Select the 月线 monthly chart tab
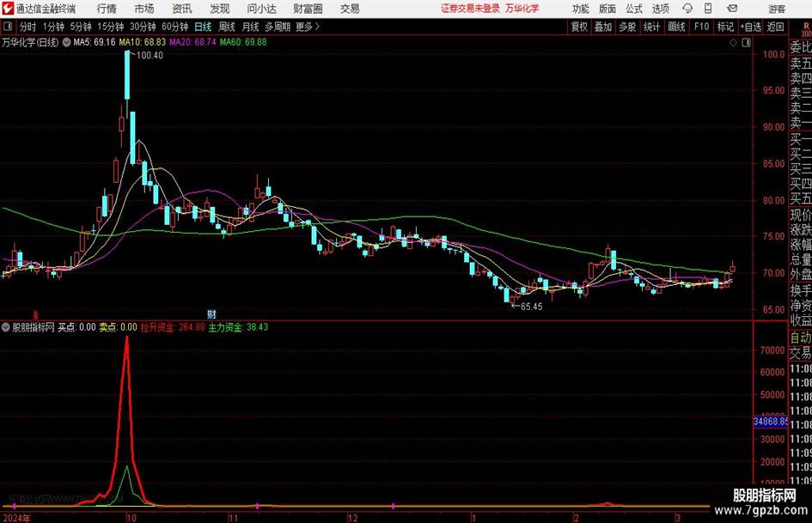812x523 pixels. (x=251, y=27)
